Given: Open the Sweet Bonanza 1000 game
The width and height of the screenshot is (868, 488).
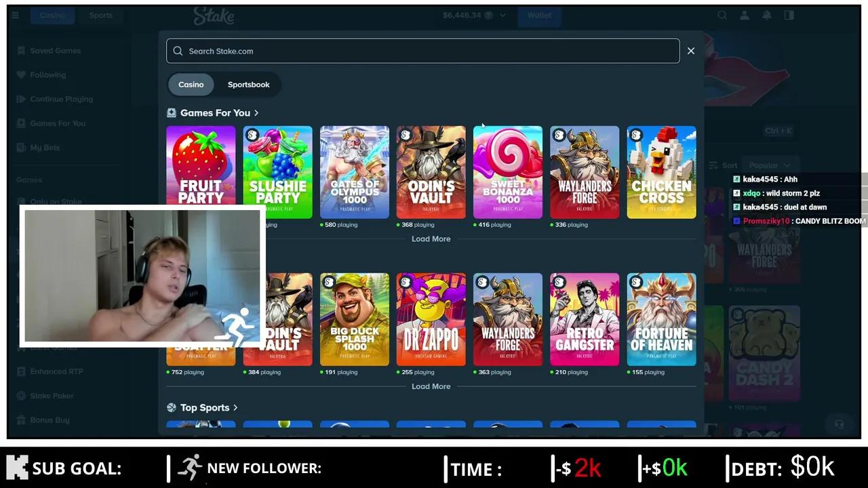Looking at the screenshot, I should pos(508,172).
